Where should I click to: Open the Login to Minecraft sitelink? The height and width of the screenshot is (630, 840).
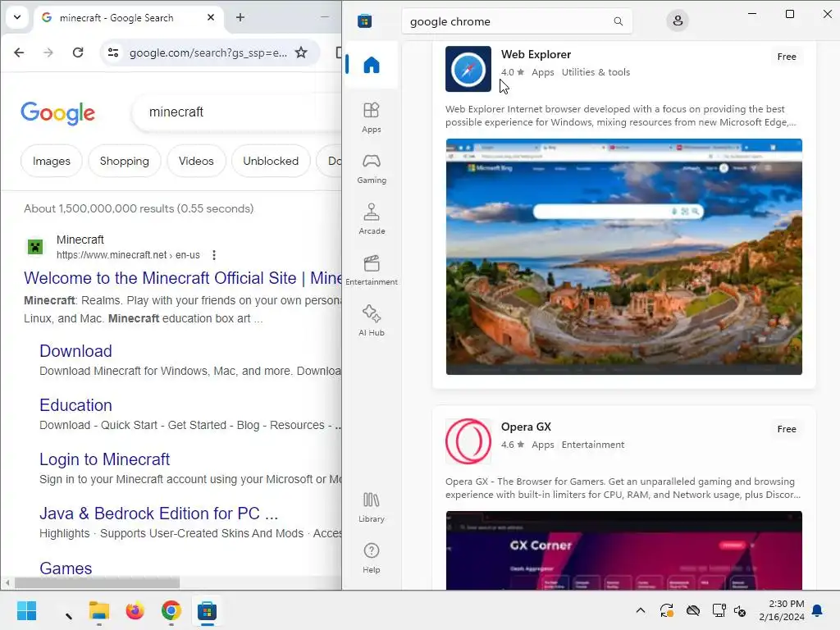104,459
